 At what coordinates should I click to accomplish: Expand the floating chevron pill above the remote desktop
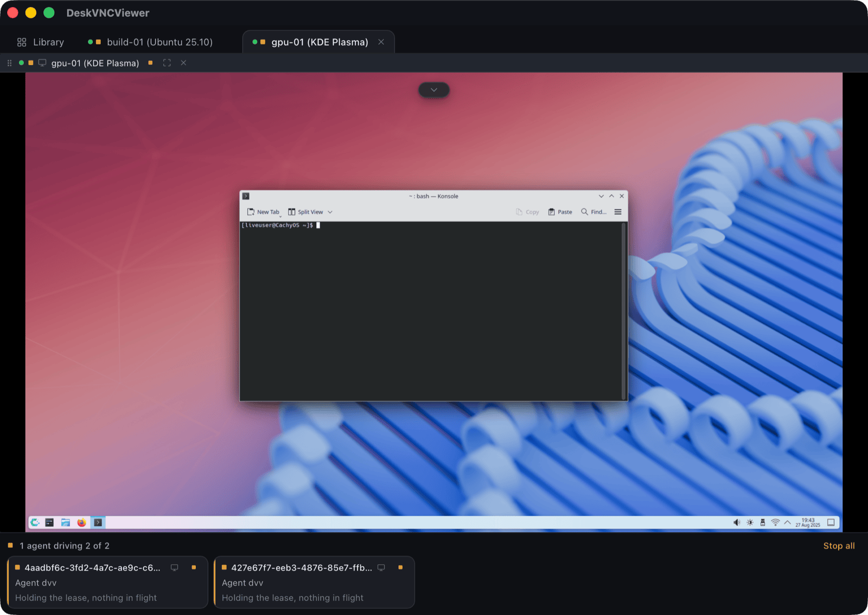click(x=434, y=90)
